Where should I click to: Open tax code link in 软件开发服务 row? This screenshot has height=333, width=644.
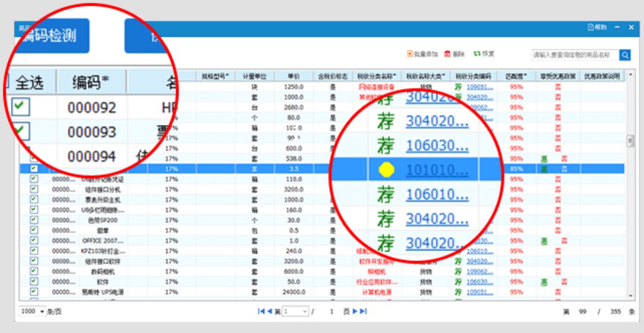click(480, 261)
